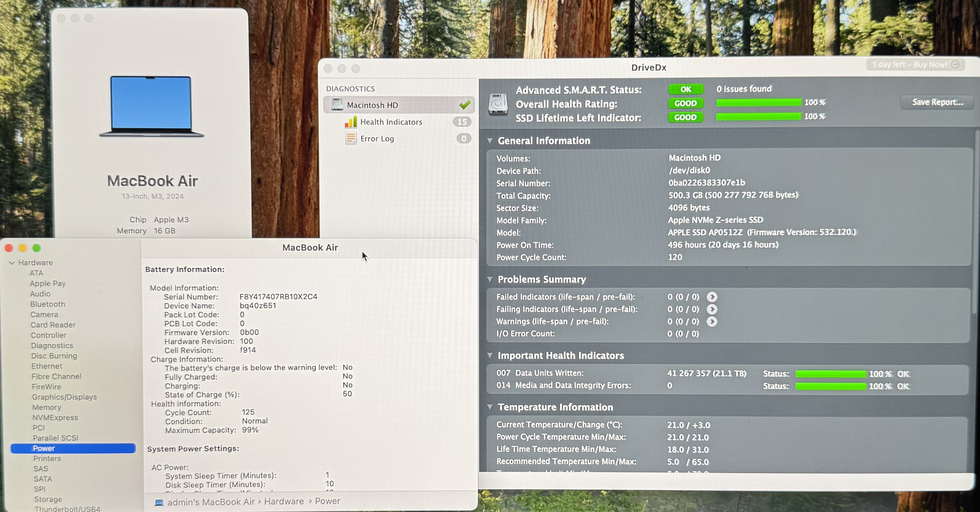Screen dimensions: 980x512
Task: Click the Overall Health Rating progress bar
Action: (x=758, y=102)
